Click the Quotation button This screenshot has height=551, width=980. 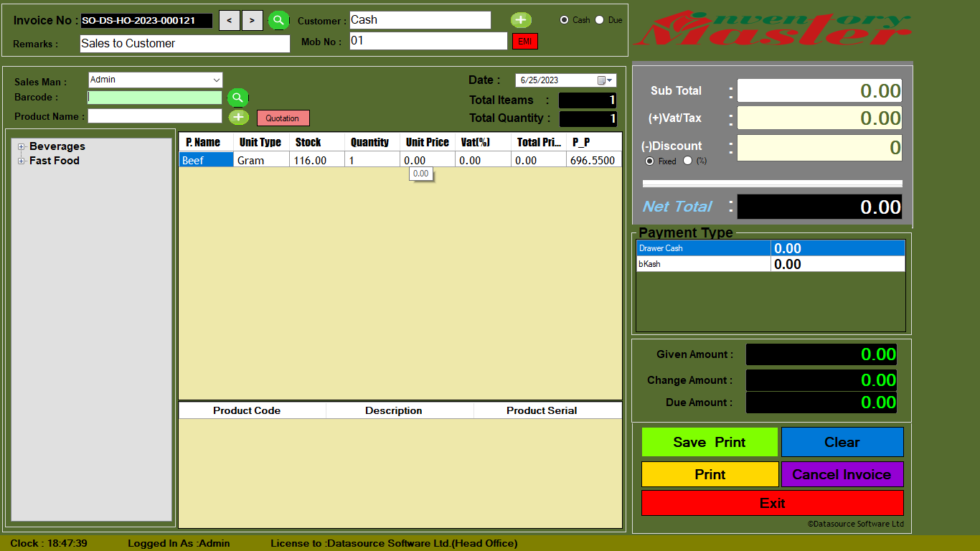click(x=283, y=117)
